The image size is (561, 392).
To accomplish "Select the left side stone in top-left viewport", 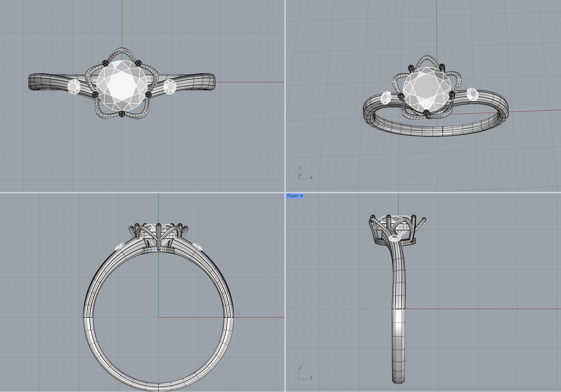I will (74, 86).
